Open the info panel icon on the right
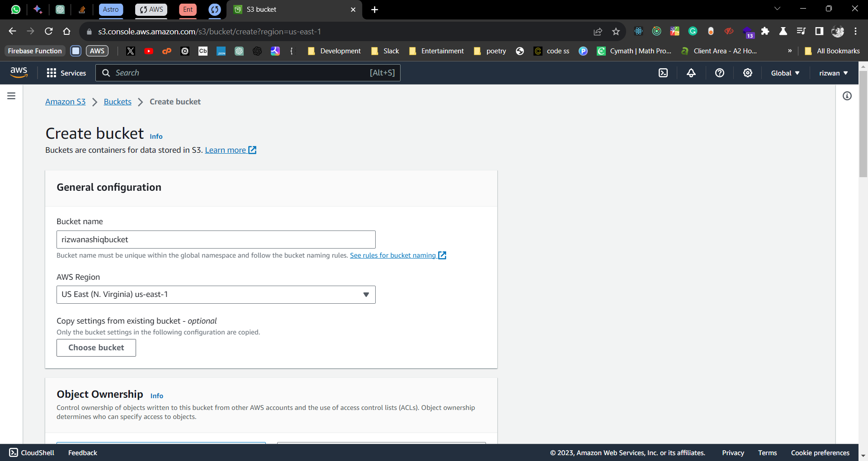Viewport: 868px width, 461px height. [847, 96]
